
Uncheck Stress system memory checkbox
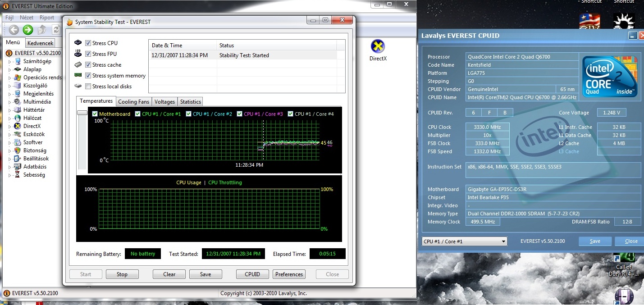pos(88,76)
